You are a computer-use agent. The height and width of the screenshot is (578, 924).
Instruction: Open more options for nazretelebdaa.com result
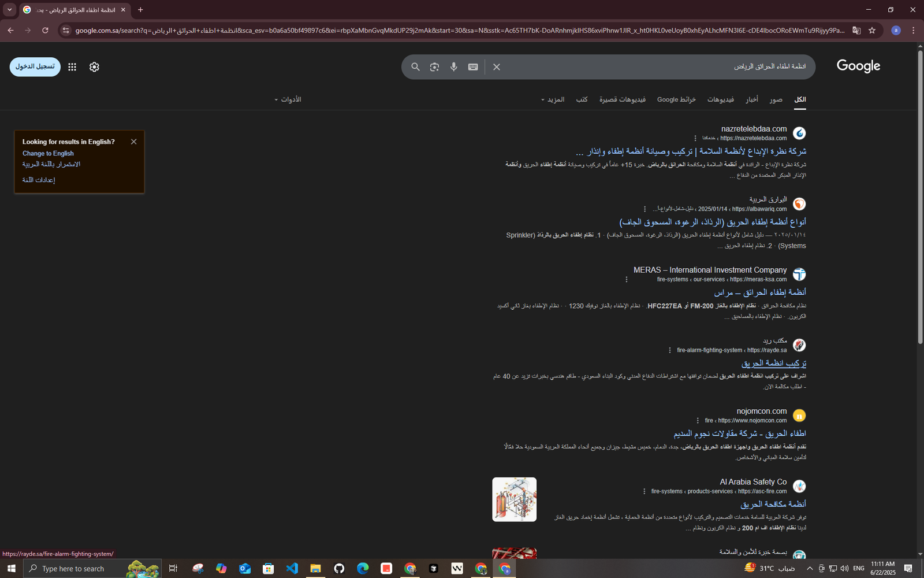(695, 138)
